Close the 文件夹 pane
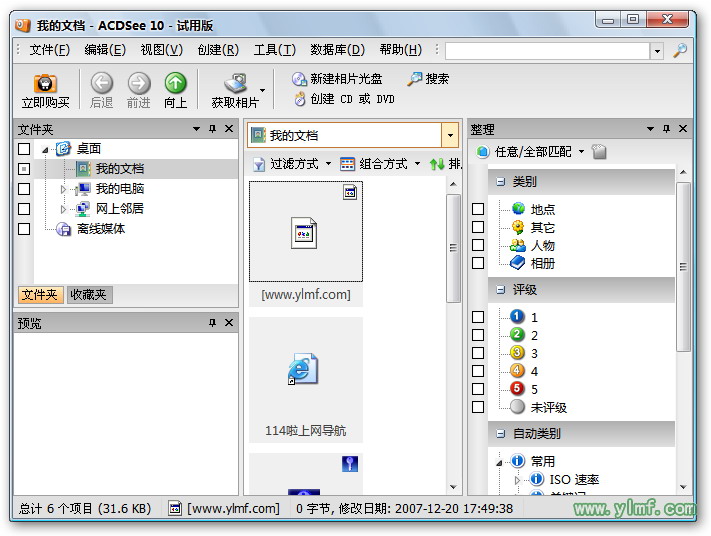 tap(229, 129)
